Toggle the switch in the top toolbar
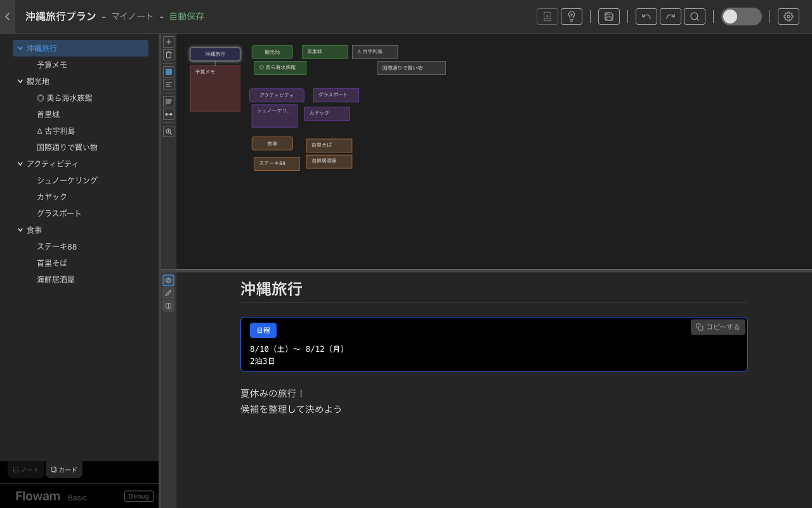Screen dimensions: 812x508 point(741,17)
